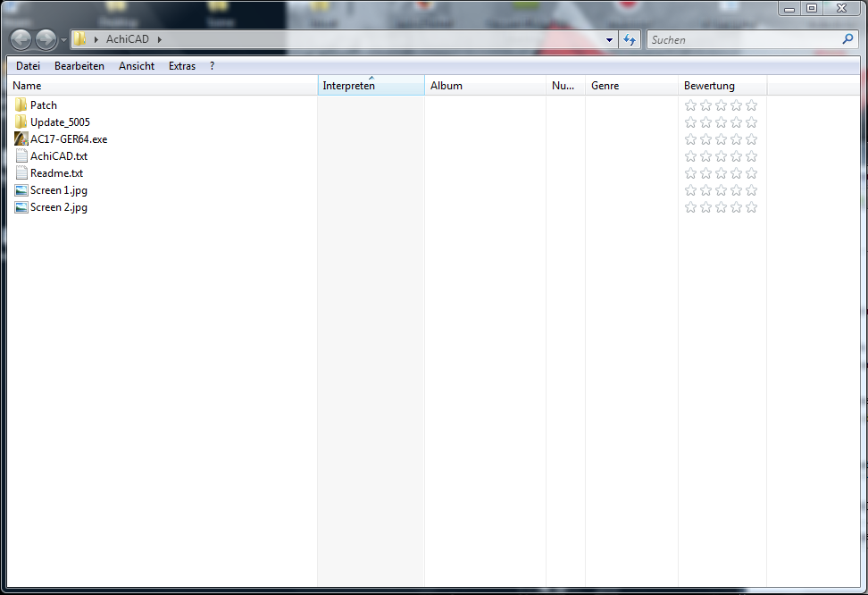This screenshot has width=868, height=595.
Task: Select the AC17-GER64.exe application icon
Action: click(21, 139)
